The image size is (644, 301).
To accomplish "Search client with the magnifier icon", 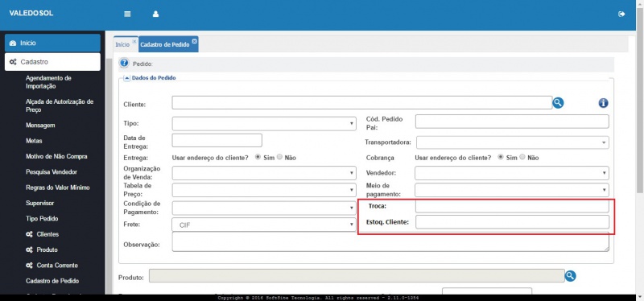I will [x=558, y=103].
